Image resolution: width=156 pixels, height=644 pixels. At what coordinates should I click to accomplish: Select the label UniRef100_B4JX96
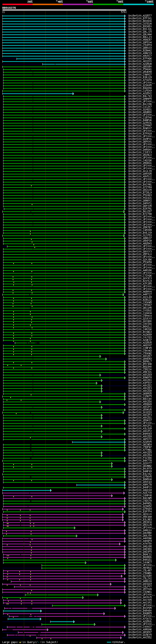click(140, 104)
